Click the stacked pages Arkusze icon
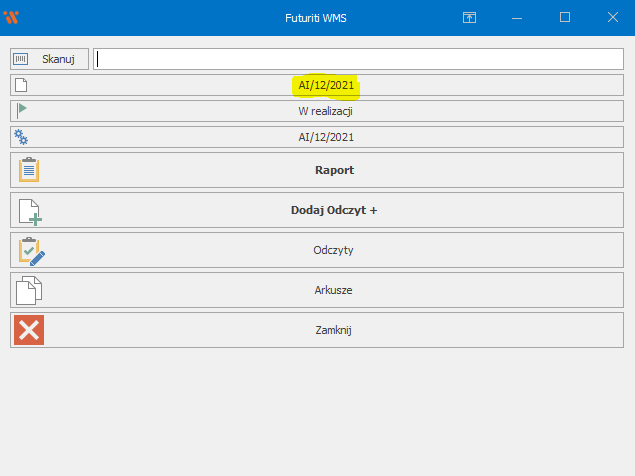 [30, 290]
